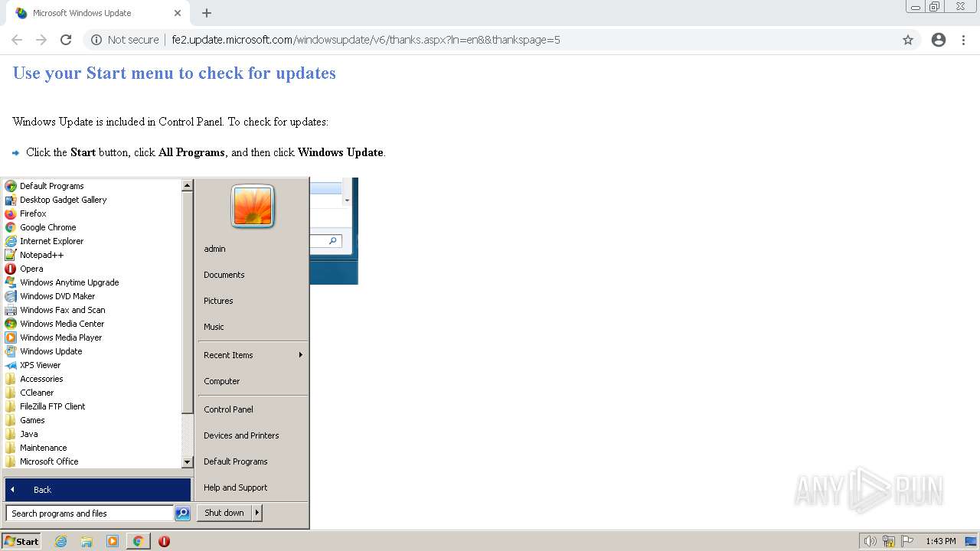Bookmark this page with star icon

[908, 40]
